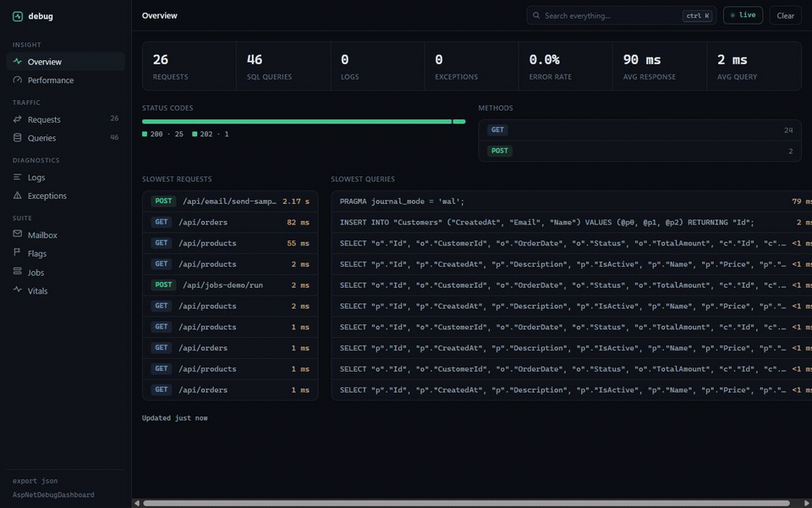Open the Performance page
The image size is (812, 508).
coord(66,80)
